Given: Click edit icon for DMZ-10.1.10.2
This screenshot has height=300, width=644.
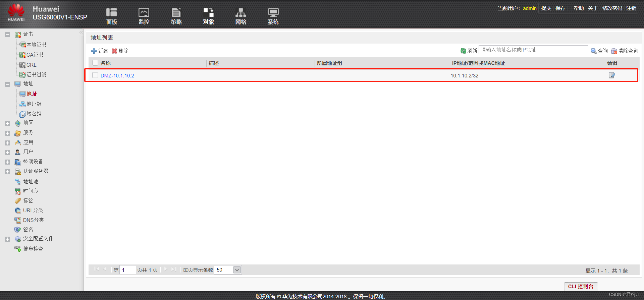Looking at the screenshot, I should point(612,75).
